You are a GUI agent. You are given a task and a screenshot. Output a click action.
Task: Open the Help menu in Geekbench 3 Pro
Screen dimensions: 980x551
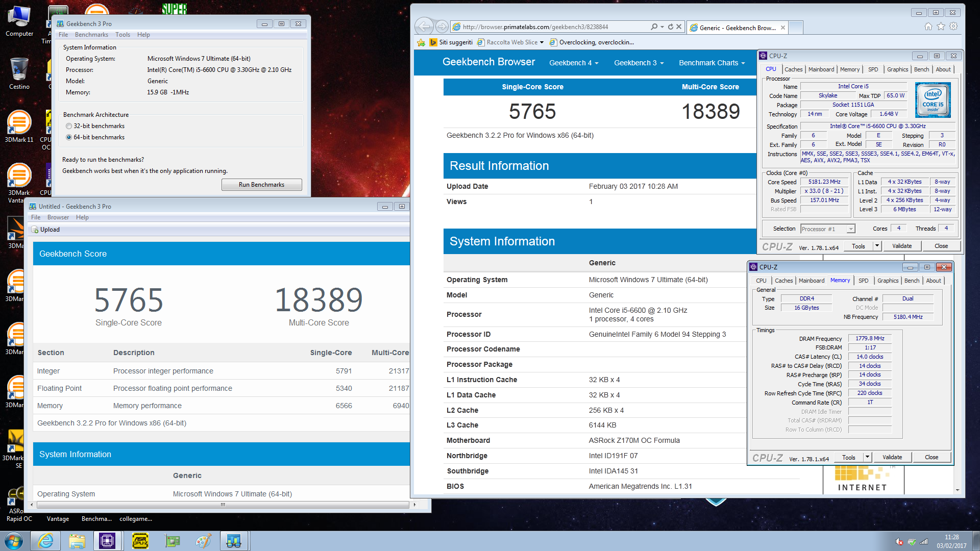tap(143, 35)
